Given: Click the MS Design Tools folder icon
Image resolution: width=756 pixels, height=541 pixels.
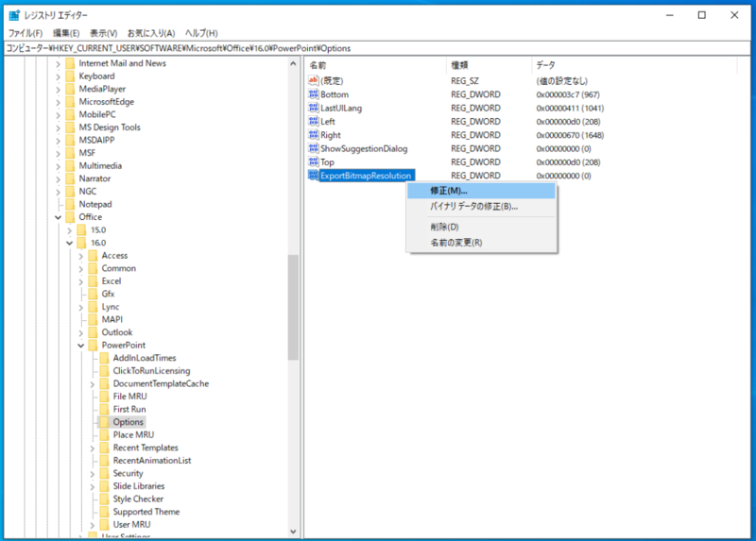Looking at the screenshot, I should point(70,127).
